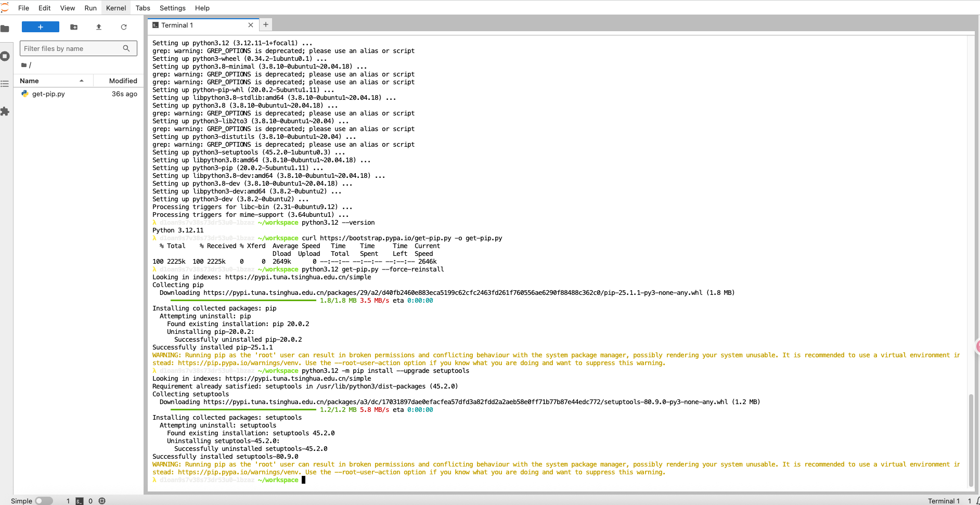
Task: Select the get-pip.py file
Action: 79,94
